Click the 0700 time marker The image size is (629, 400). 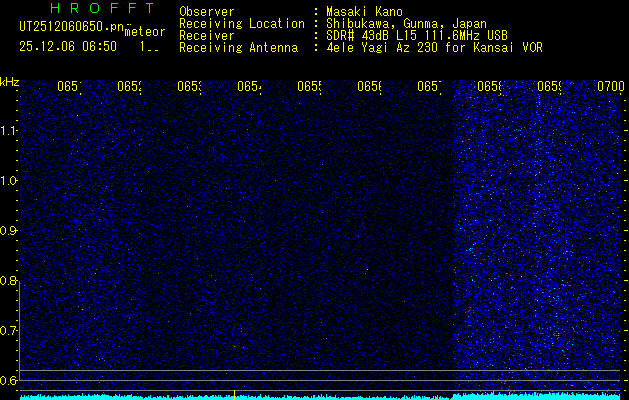[x=611, y=86]
